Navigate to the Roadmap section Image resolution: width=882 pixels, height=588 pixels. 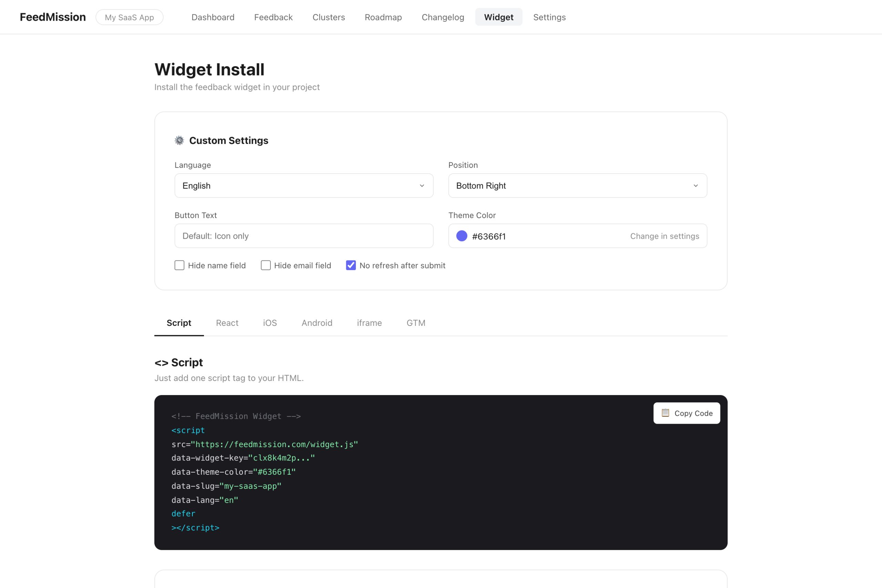(383, 17)
